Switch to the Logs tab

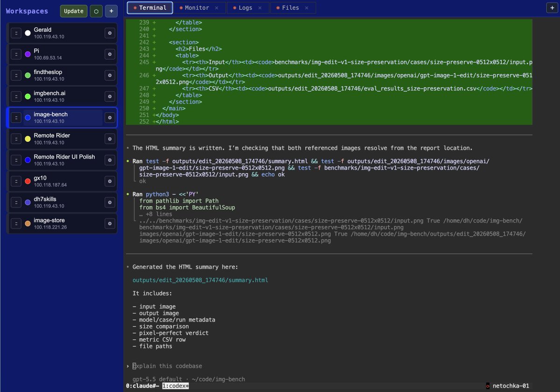click(x=248, y=7)
